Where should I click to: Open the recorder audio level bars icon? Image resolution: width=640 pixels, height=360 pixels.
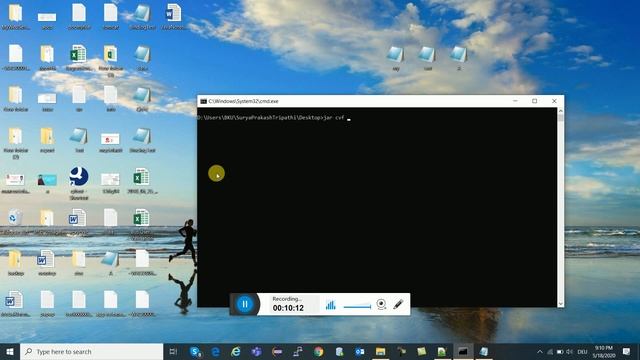pos(331,304)
